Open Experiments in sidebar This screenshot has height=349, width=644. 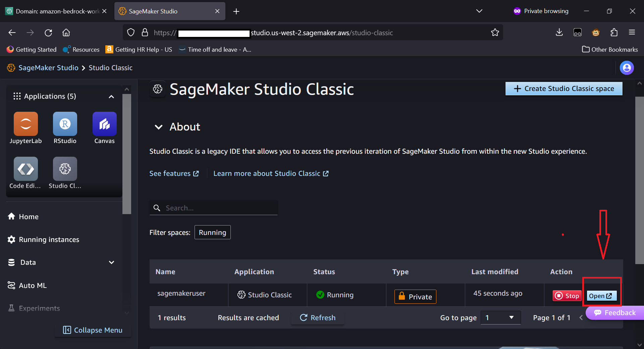coord(34,308)
